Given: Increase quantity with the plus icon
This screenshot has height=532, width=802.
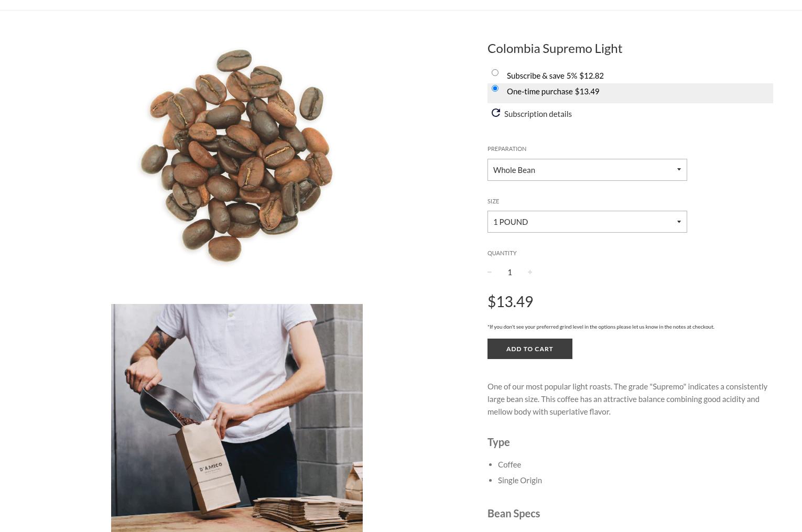Looking at the screenshot, I should coord(530,272).
